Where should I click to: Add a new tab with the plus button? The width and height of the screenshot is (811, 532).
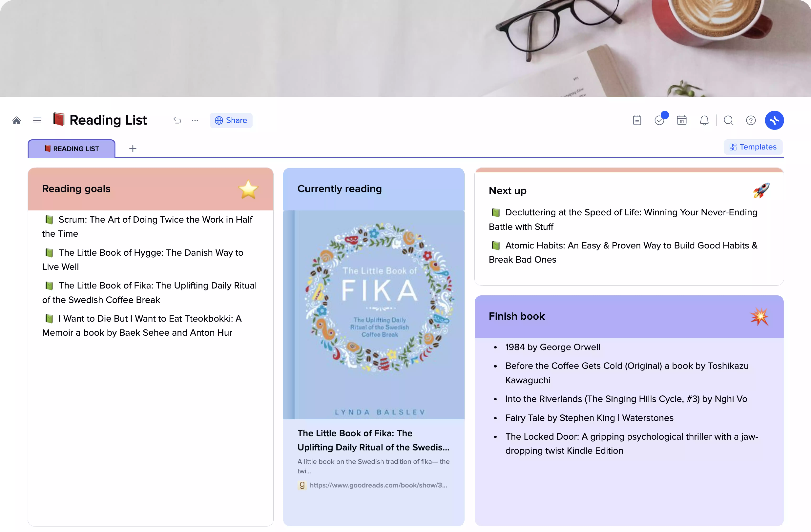click(133, 148)
